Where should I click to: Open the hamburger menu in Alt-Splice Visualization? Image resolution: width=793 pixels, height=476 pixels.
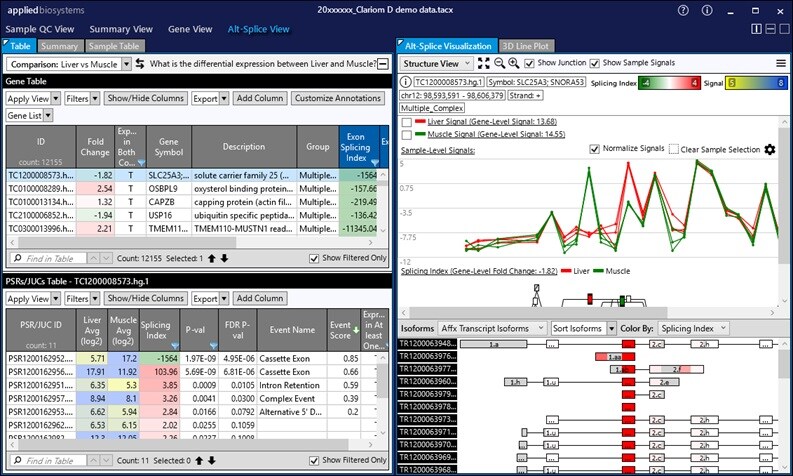tap(780, 63)
